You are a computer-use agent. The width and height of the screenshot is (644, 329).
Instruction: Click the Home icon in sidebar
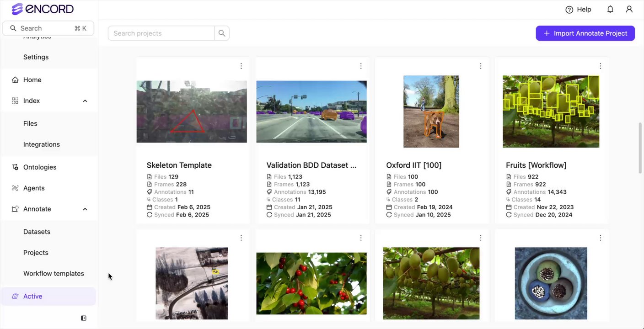tap(15, 80)
